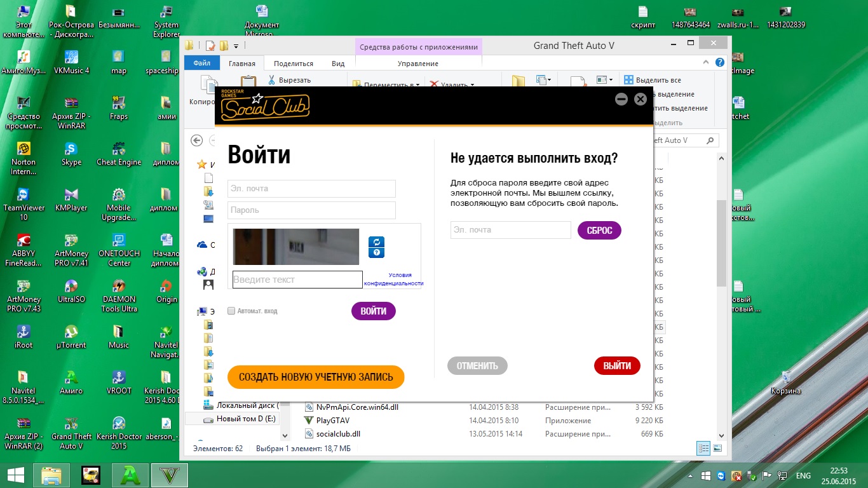Click Выделить все in Explorer ribbon

click(653, 80)
